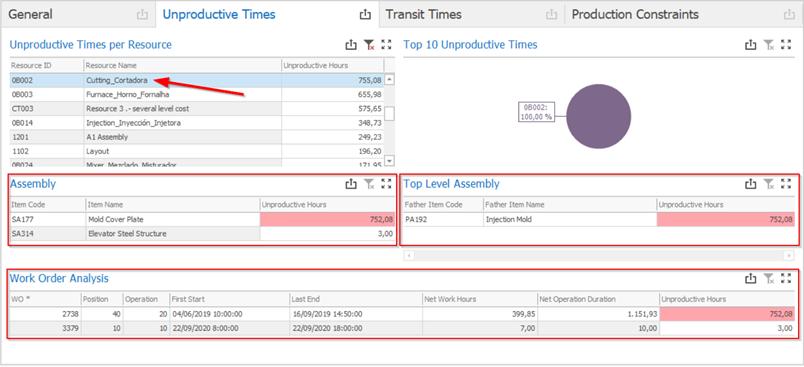Click the 0B002 pie chart slice
This screenshot has height=367, width=804.
[x=599, y=116]
